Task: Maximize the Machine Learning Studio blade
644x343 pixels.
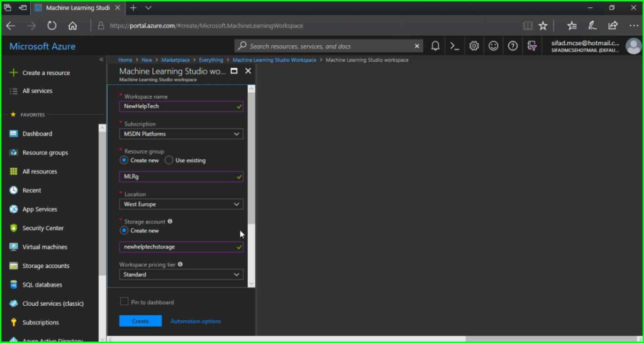Action: 234,70
